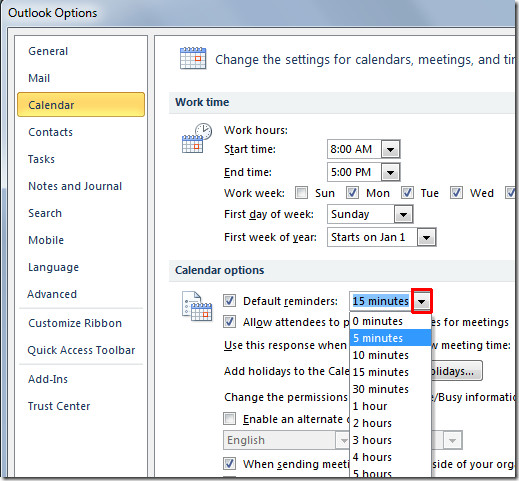Viewport: 519px width, 481px height.
Task: Collapse the Default reminders dropdown arrow
Action: pyautogui.click(x=422, y=301)
